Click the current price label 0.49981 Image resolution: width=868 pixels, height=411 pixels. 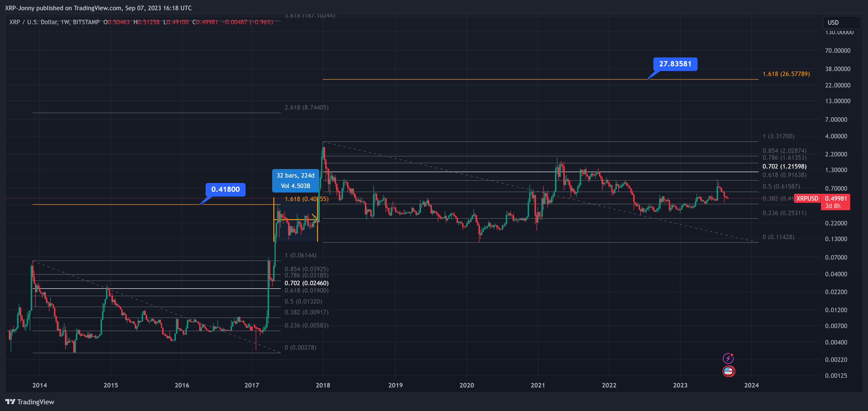[836, 198]
